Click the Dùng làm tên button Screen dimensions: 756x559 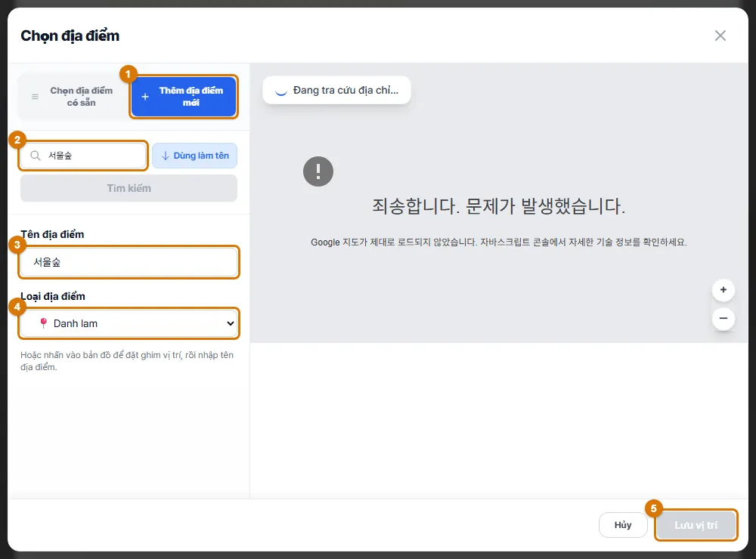click(x=195, y=156)
